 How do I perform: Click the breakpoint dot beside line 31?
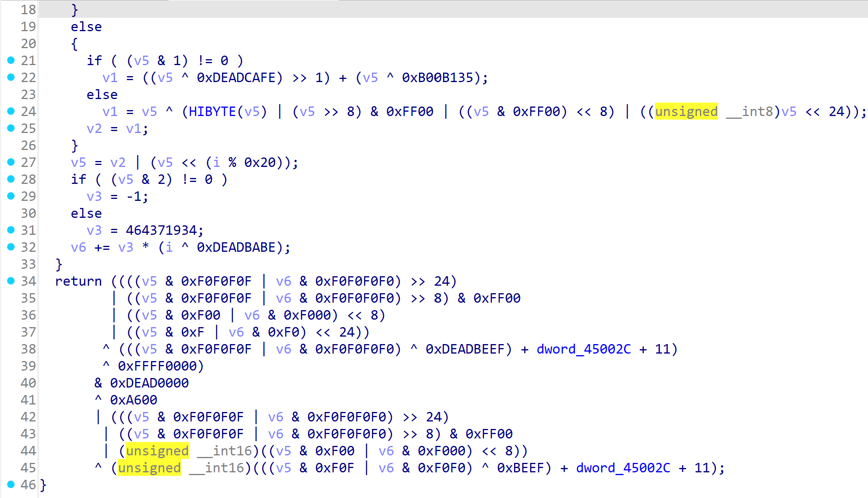pyautogui.click(x=11, y=230)
